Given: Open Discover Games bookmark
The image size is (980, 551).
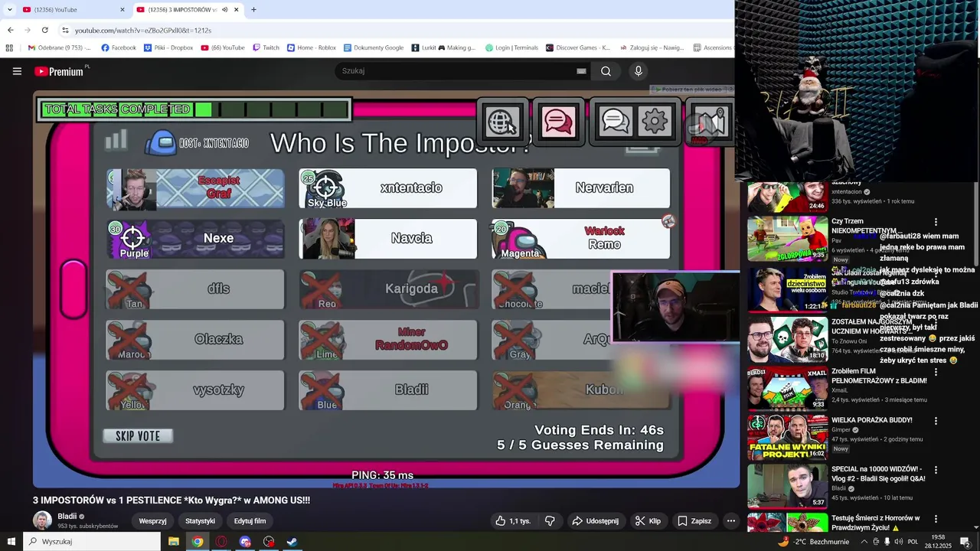Looking at the screenshot, I should click(x=578, y=47).
